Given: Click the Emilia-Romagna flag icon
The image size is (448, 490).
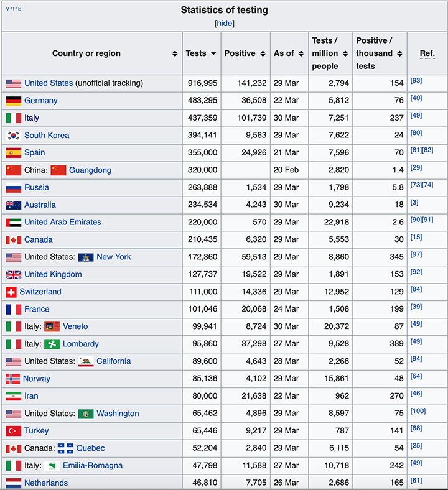Looking at the screenshot, I should 52,466.
